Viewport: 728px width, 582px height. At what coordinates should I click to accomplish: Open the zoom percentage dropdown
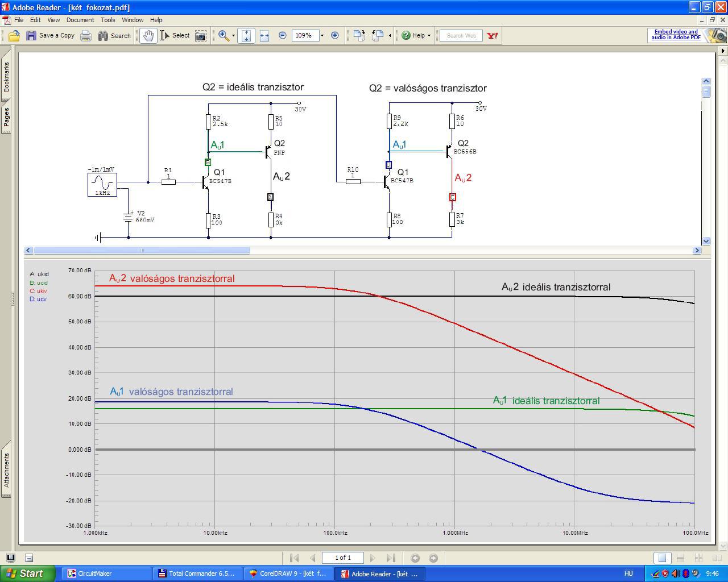point(322,36)
